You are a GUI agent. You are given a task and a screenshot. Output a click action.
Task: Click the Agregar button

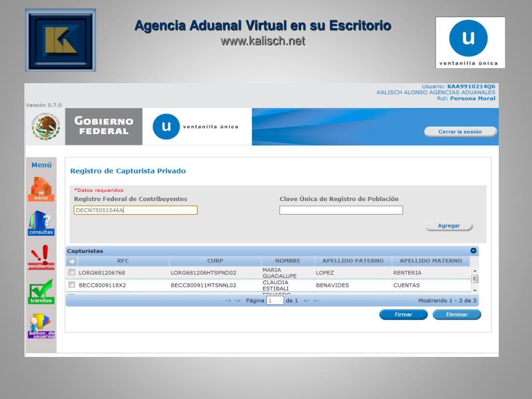tap(448, 225)
